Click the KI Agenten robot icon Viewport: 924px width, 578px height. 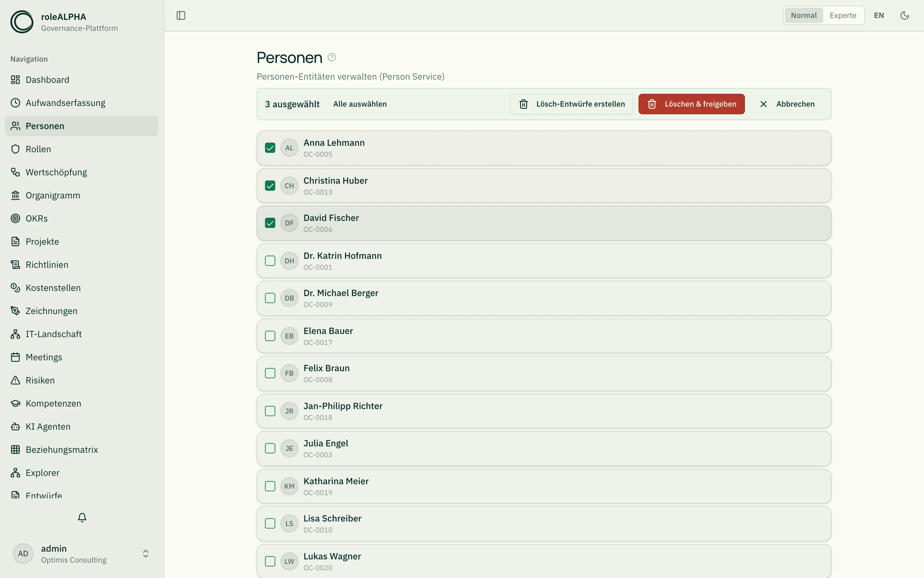coord(15,427)
